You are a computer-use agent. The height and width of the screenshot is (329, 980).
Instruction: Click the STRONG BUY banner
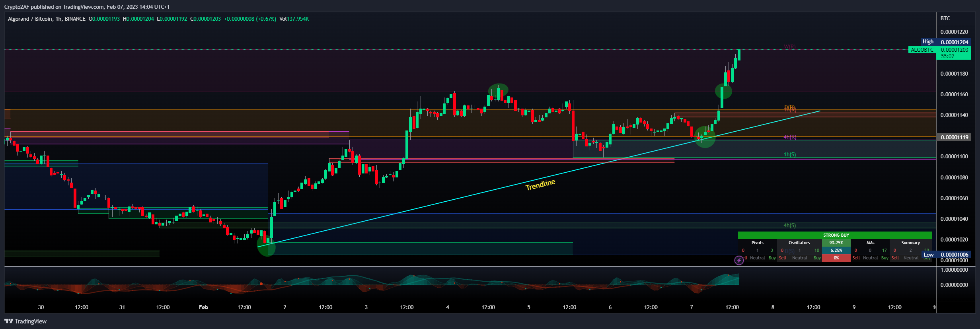point(835,235)
